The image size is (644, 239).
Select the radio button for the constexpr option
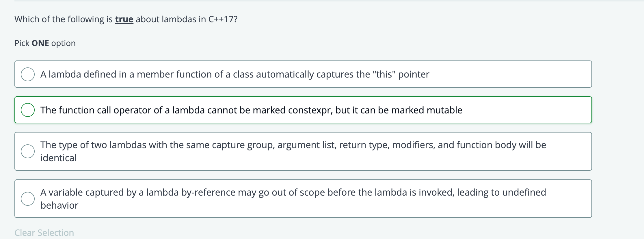(x=28, y=110)
